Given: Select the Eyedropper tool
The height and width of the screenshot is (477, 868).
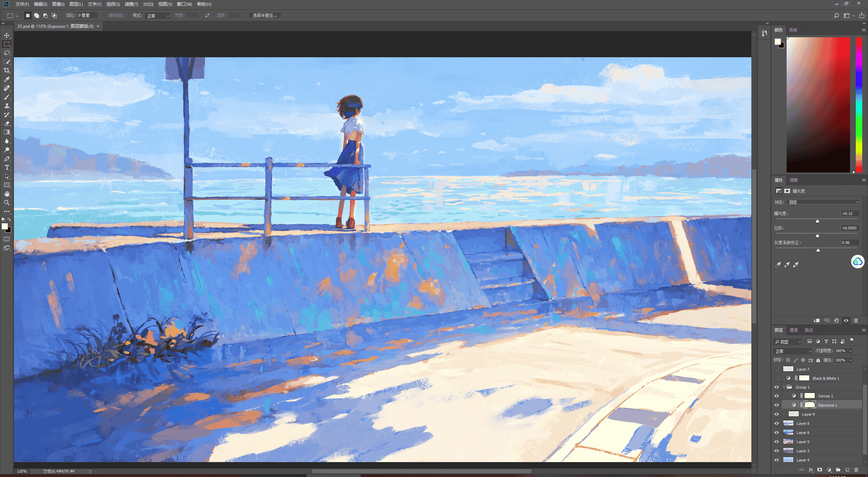Looking at the screenshot, I should [7, 79].
